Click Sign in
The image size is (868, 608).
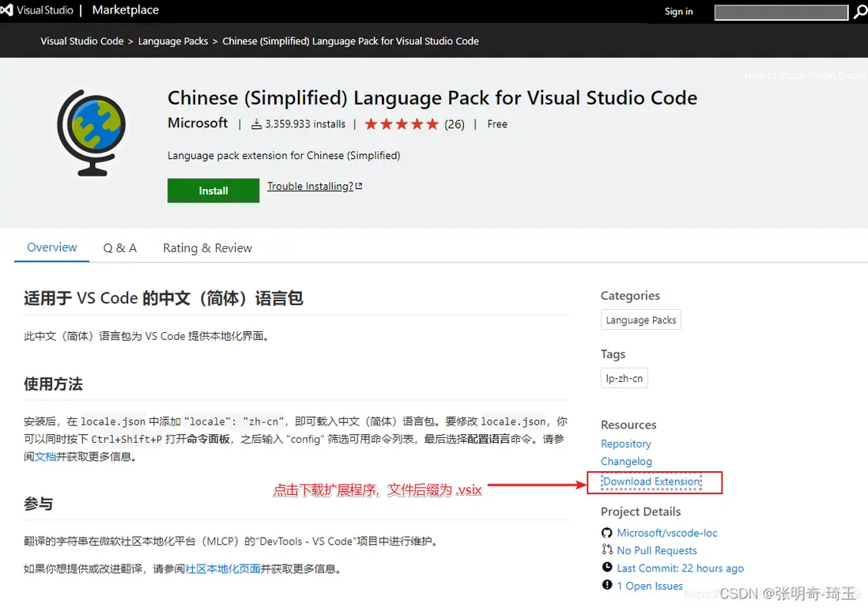[x=679, y=12]
